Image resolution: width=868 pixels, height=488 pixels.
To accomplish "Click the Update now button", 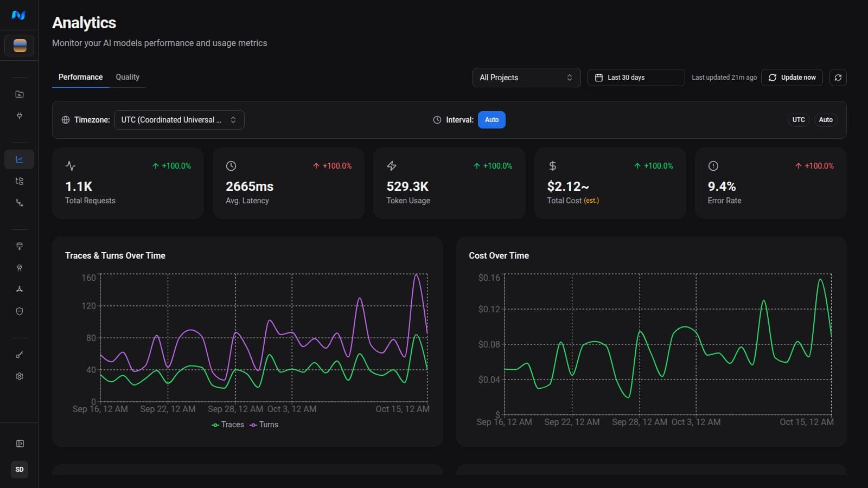I will (792, 78).
